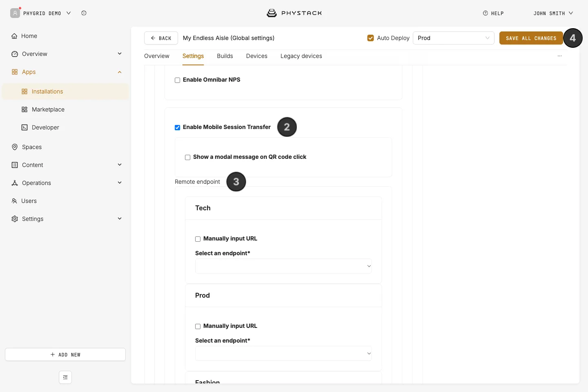Click the Help question mark icon
Viewport: 588px width, 392px height.
tap(485, 13)
